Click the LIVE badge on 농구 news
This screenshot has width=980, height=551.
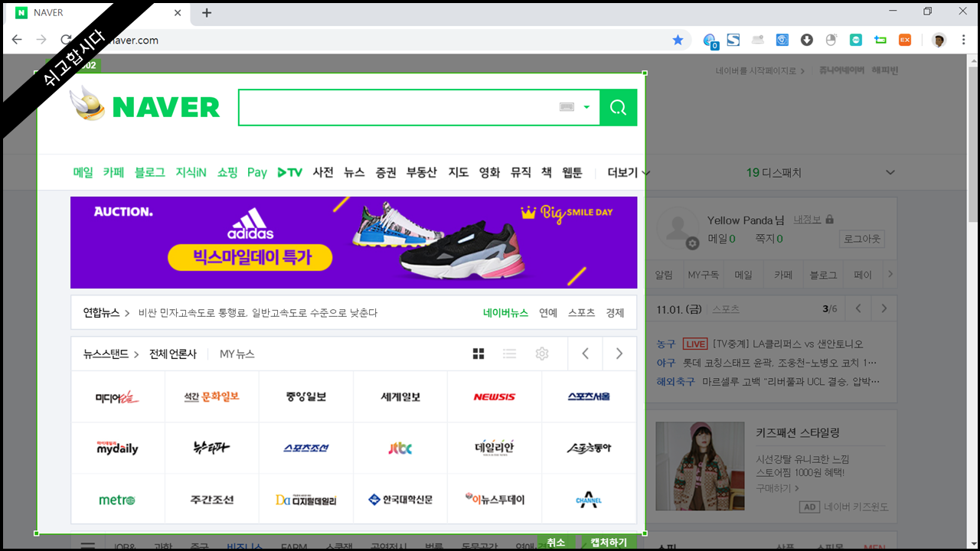click(x=695, y=344)
